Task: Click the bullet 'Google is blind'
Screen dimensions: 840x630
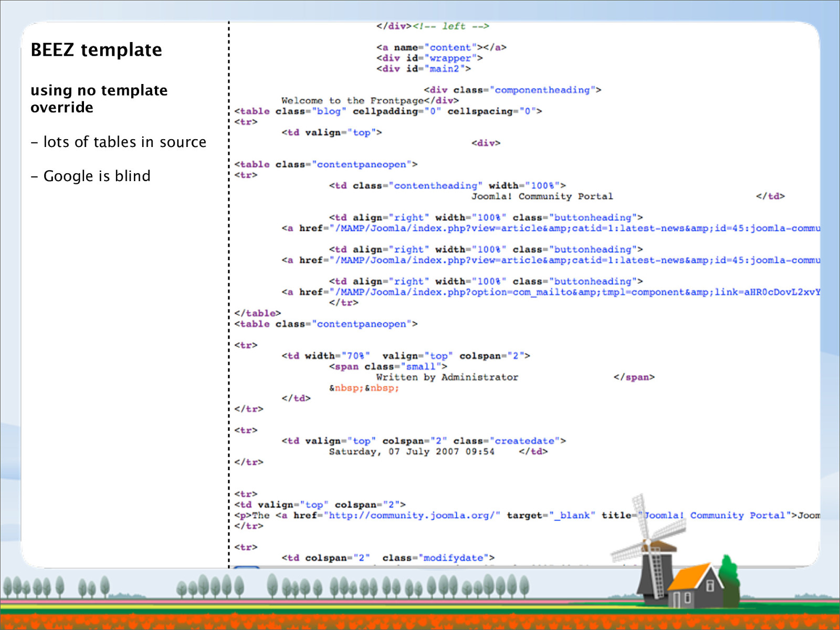Action: coord(90,176)
